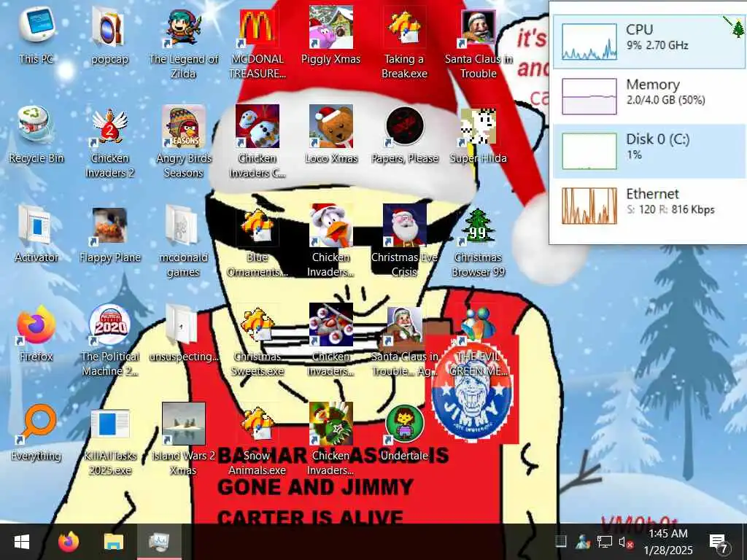The height and width of the screenshot is (560, 747).
Task: Open network status tray icon
Action: coord(604,542)
